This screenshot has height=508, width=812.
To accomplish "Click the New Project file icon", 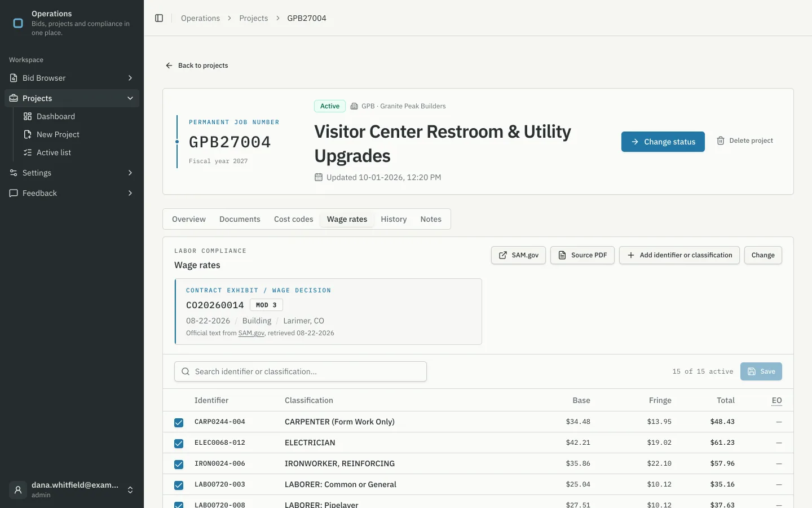I will [x=28, y=134].
